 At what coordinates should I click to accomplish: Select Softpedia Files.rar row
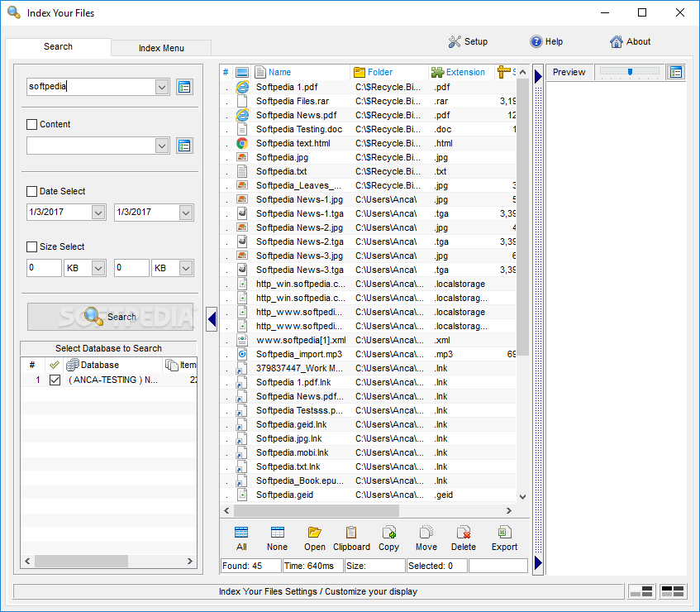pyautogui.click(x=369, y=102)
